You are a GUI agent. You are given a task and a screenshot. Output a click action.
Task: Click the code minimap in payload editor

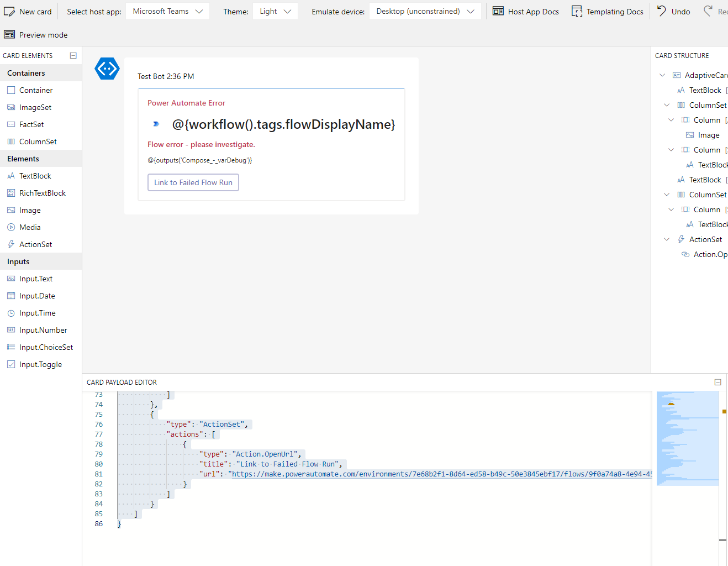[x=688, y=438]
